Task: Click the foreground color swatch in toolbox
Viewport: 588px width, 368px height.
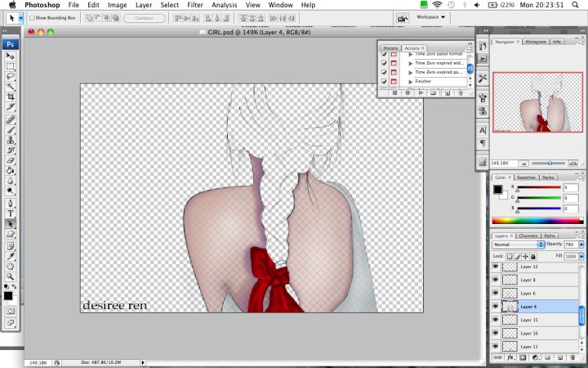Action: pyautogui.click(x=7, y=295)
